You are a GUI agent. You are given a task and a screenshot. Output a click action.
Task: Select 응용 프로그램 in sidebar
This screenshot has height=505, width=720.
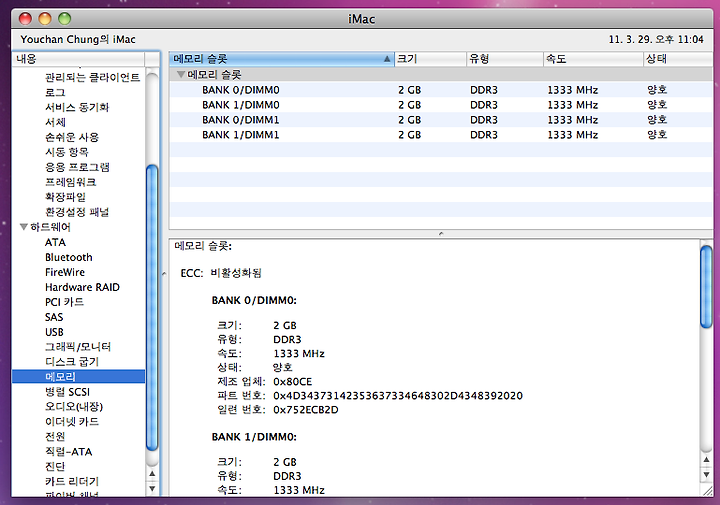(77, 167)
